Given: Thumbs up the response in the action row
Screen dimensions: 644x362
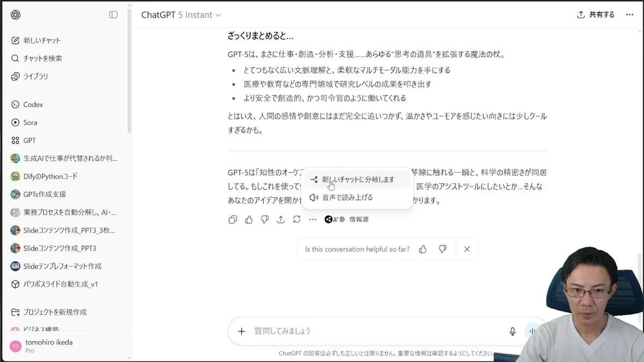Looking at the screenshot, I should click(x=249, y=219).
